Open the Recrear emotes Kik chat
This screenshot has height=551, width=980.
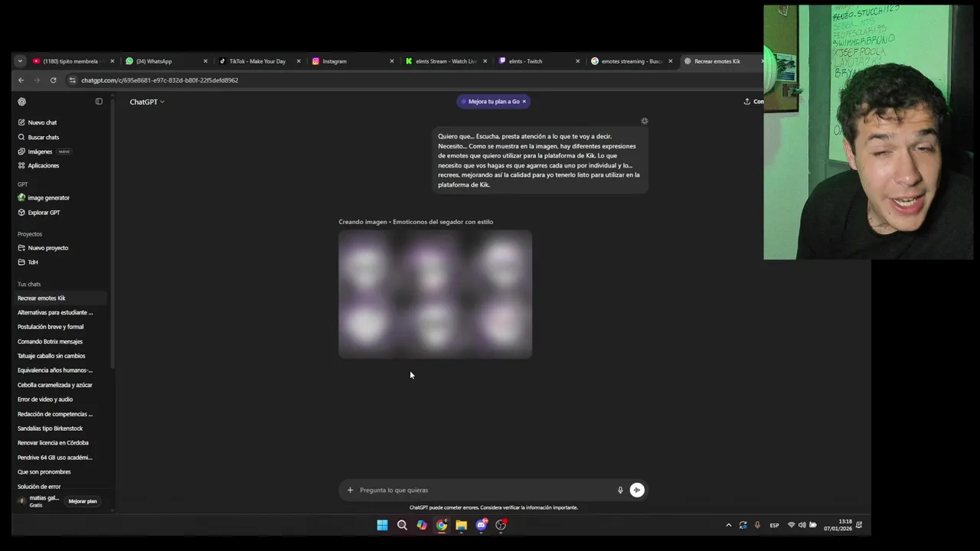coord(41,298)
